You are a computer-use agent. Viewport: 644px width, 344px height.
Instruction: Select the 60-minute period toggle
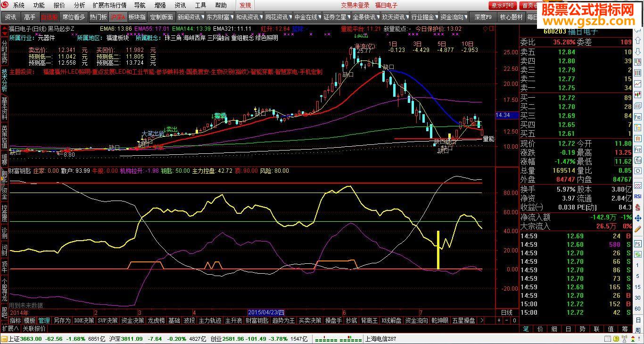click(x=637, y=308)
